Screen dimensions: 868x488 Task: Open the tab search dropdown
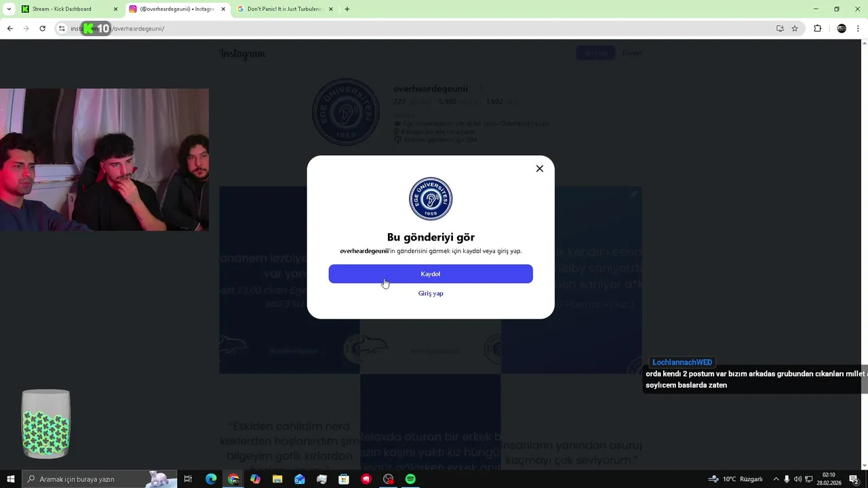click(9, 9)
